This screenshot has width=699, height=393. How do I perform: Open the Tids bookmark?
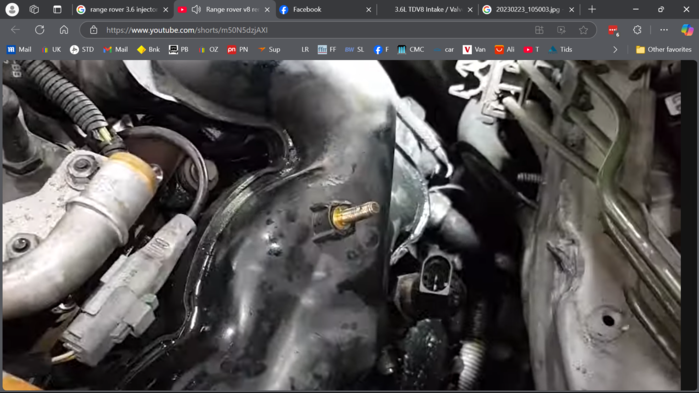click(560, 49)
